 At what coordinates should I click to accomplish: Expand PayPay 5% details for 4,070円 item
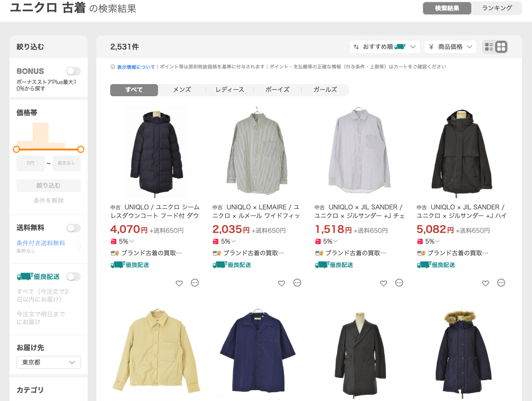(131, 241)
